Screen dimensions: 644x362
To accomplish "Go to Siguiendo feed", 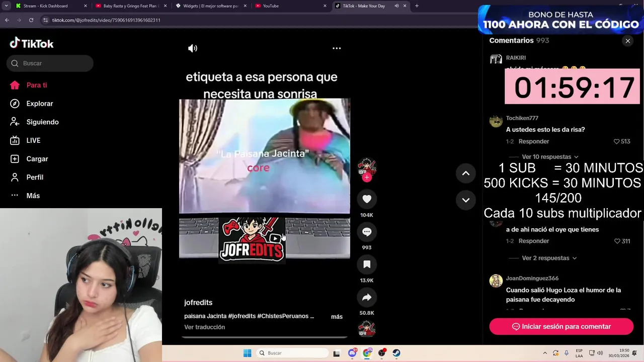I will [35, 122].
